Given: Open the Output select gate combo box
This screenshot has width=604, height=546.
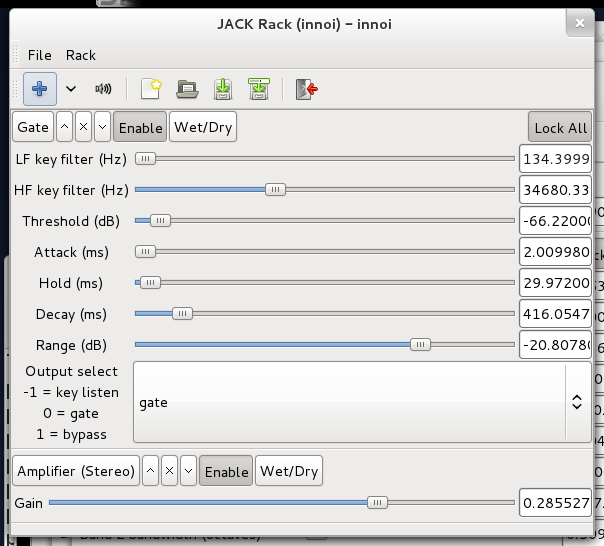Looking at the screenshot, I should pos(362,402).
